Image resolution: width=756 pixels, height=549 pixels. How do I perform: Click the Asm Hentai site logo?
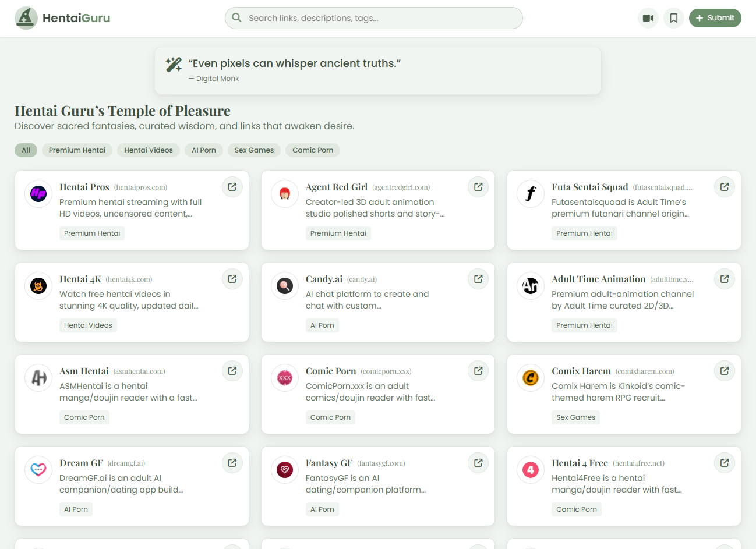pos(38,378)
